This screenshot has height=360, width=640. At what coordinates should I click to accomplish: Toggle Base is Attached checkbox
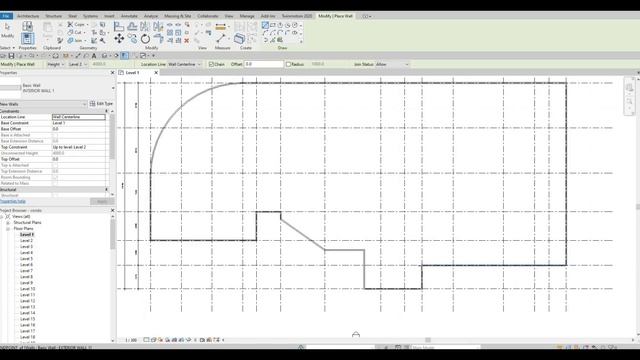55,135
